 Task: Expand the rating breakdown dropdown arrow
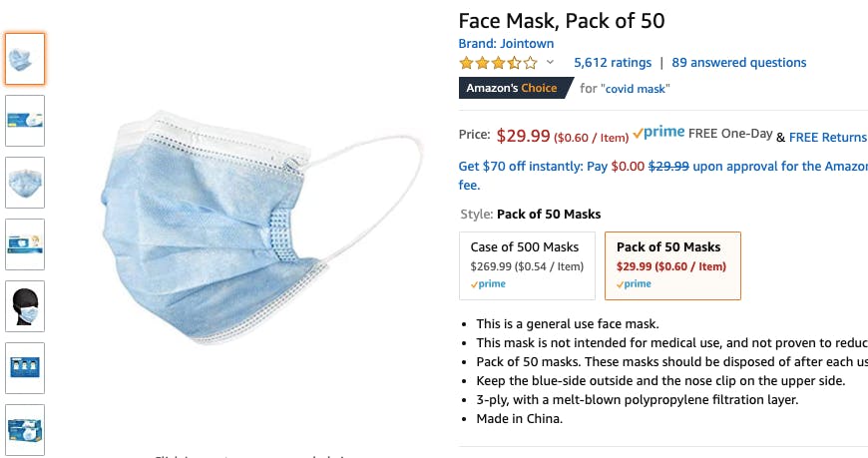(550, 63)
